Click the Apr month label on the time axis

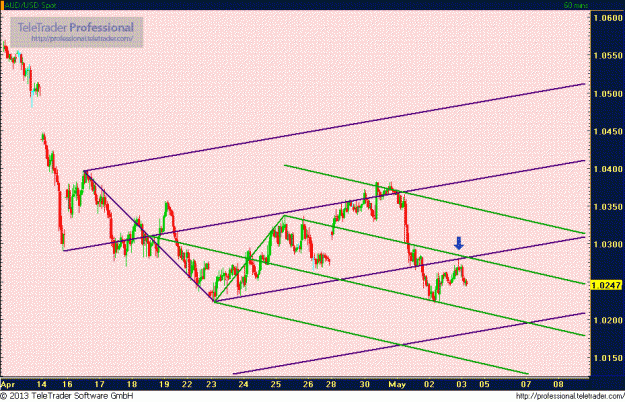pyautogui.click(x=8, y=384)
